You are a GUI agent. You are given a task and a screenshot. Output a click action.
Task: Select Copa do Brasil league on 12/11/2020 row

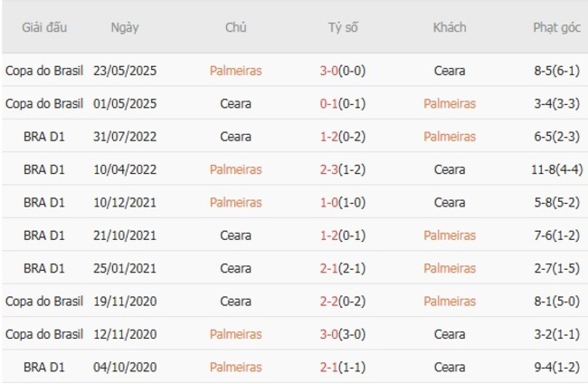[x=44, y=334]
